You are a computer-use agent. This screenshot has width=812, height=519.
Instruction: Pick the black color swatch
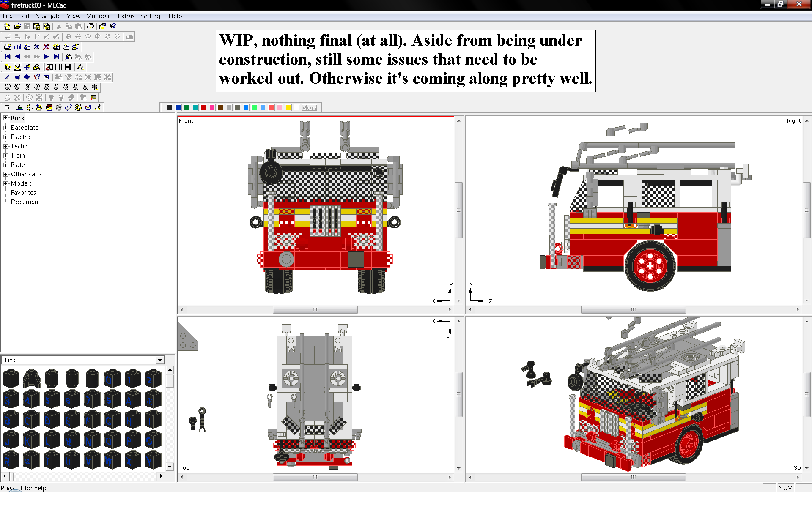tap(170, 108)
